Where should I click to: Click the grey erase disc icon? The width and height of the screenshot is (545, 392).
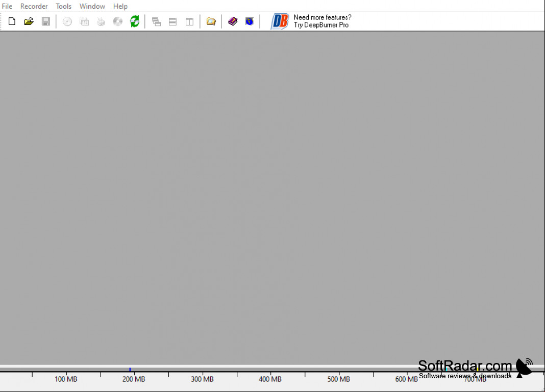(x=118, y=21)
